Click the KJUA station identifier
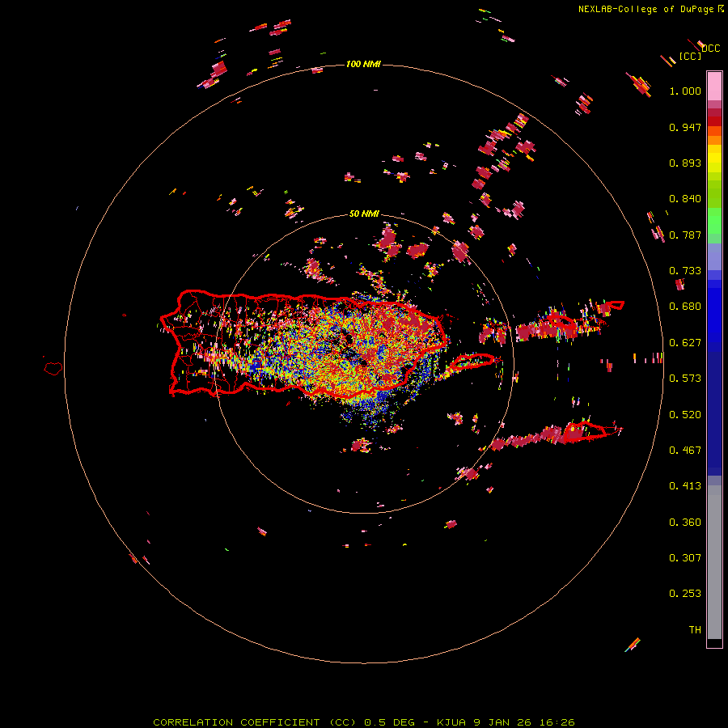The height and width of the screenshot is (728, 728). 453,722
